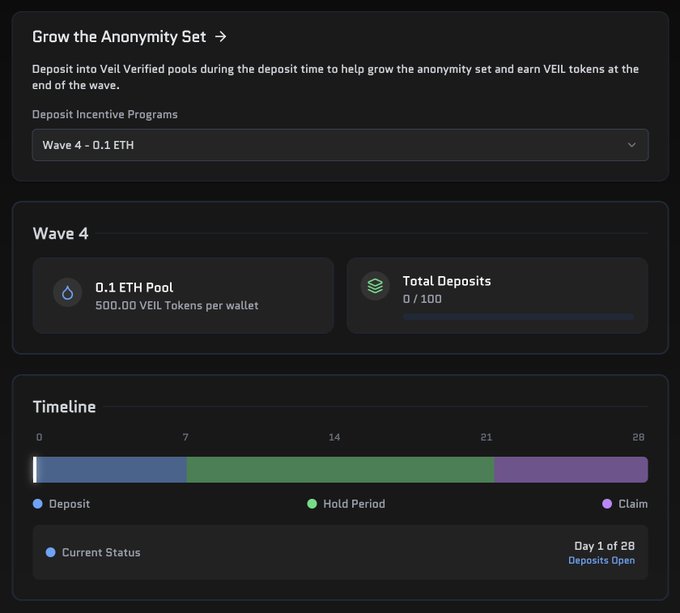
Task: Click the white current-day marker on timeline
Action: pyautogui.click(x=35, y=470)
